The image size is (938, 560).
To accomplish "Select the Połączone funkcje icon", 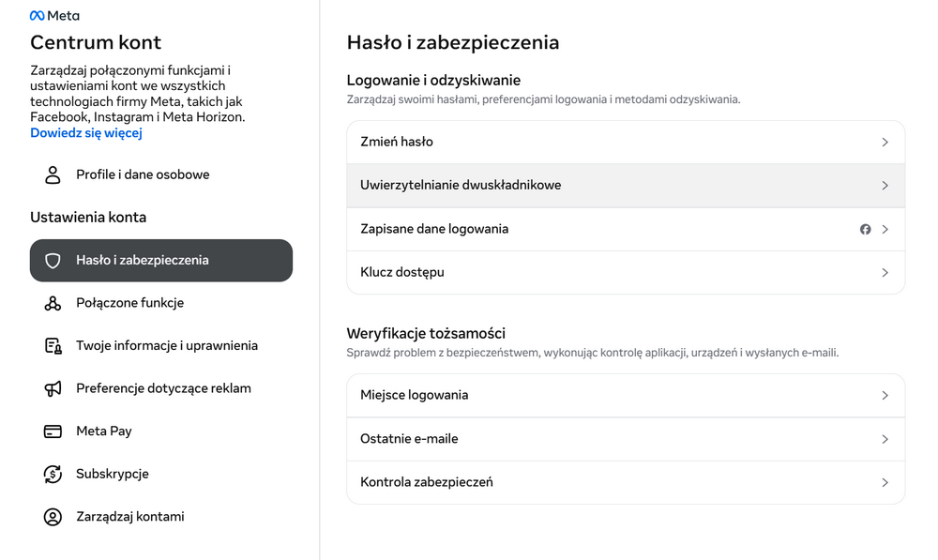I will click(53, 303).
